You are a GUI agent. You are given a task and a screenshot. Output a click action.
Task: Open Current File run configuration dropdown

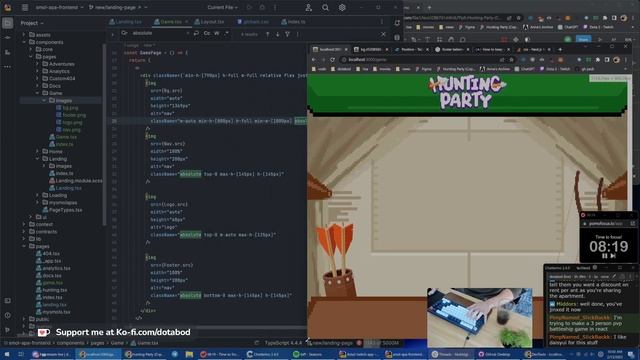coord(222,7)
